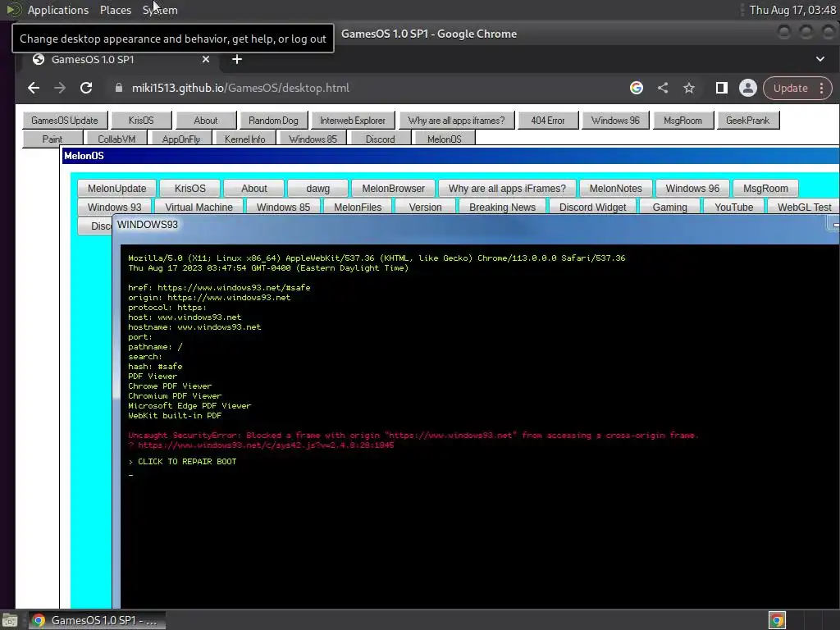Expand the tab search chevron
The width and height of the screenshot is (840, 630).
pos(819,59)
